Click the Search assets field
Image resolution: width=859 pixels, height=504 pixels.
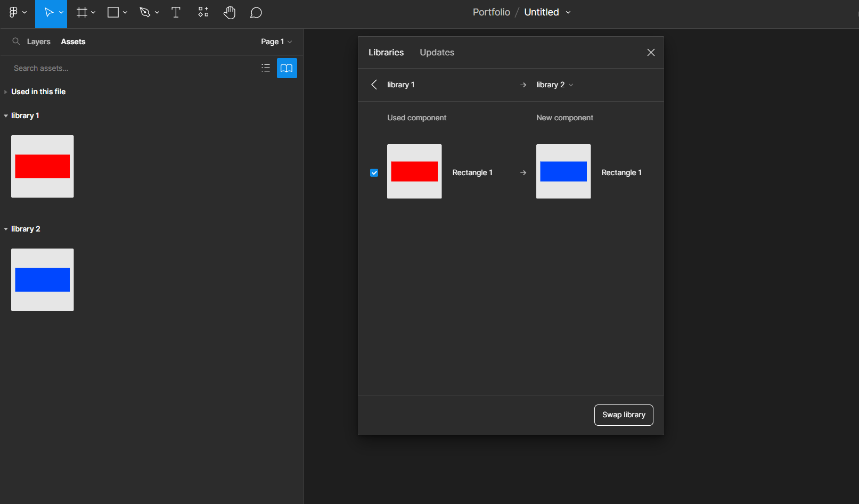pyautogui.click(x=133, y=68)
